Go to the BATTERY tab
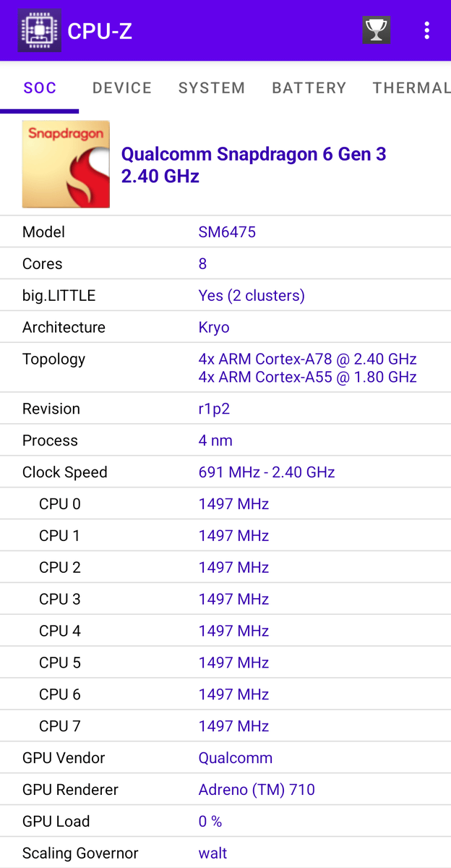The image size is (451, 868). (x=309, y=88)
